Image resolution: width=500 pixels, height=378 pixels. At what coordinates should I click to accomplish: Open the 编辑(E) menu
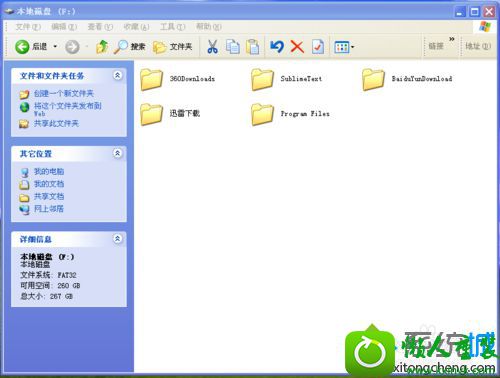tap(64, 27)
